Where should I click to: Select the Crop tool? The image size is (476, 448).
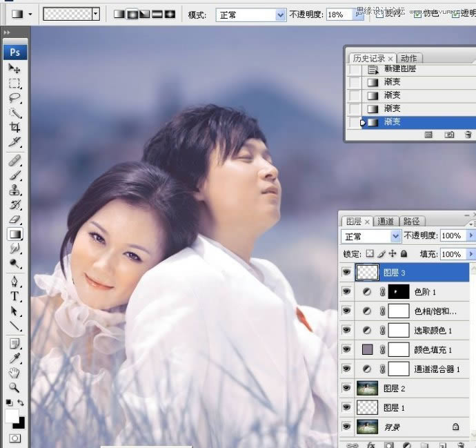14,128
